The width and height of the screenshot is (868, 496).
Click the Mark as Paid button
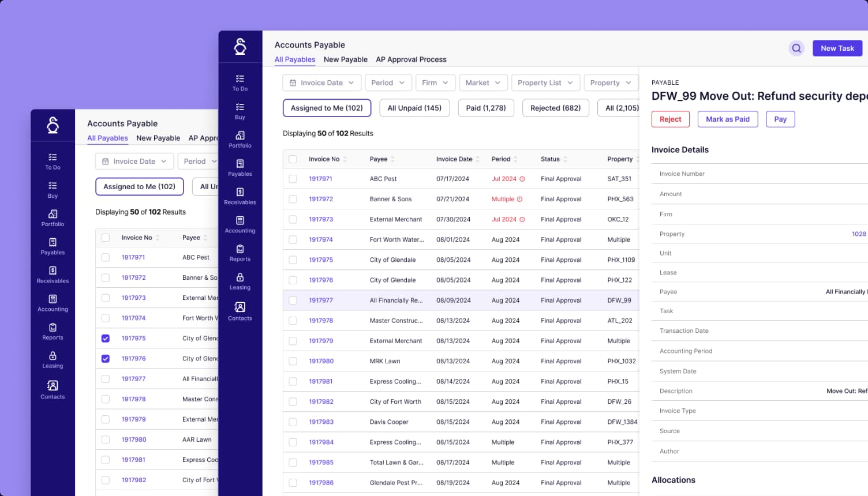tap(728, 119)
